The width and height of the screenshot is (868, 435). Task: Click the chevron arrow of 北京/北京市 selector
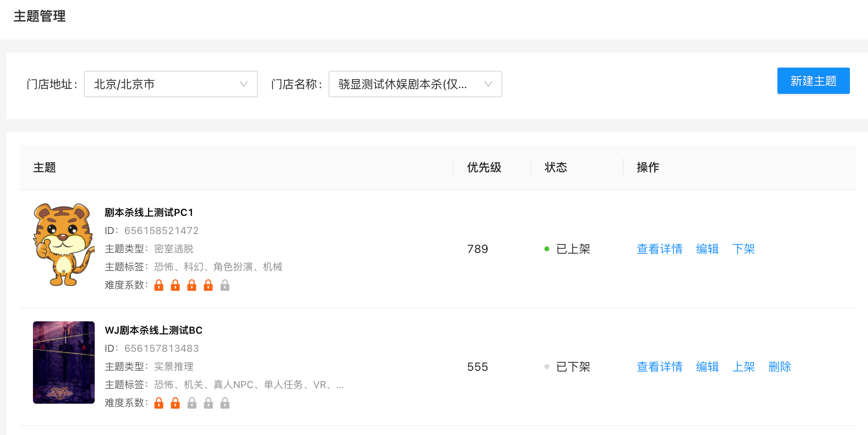[244, 84]
